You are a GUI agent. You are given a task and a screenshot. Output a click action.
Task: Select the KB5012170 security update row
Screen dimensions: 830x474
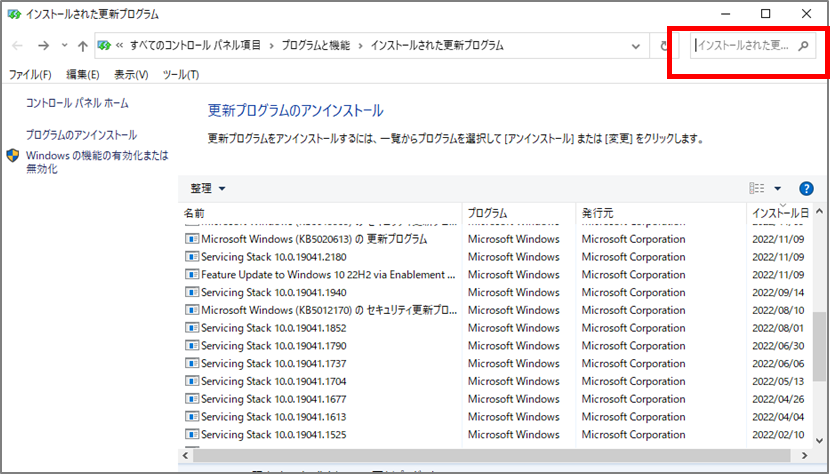click(x=494, y=310)
